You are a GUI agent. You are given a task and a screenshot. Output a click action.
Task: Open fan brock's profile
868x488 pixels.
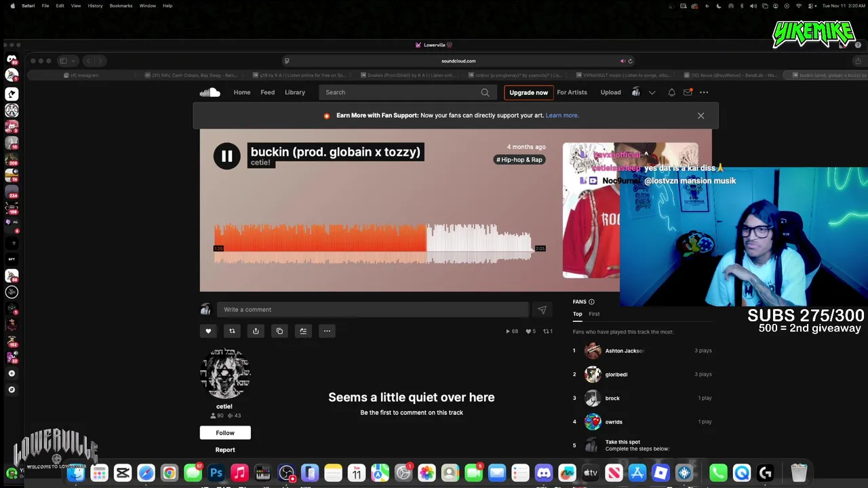point(612,399)
